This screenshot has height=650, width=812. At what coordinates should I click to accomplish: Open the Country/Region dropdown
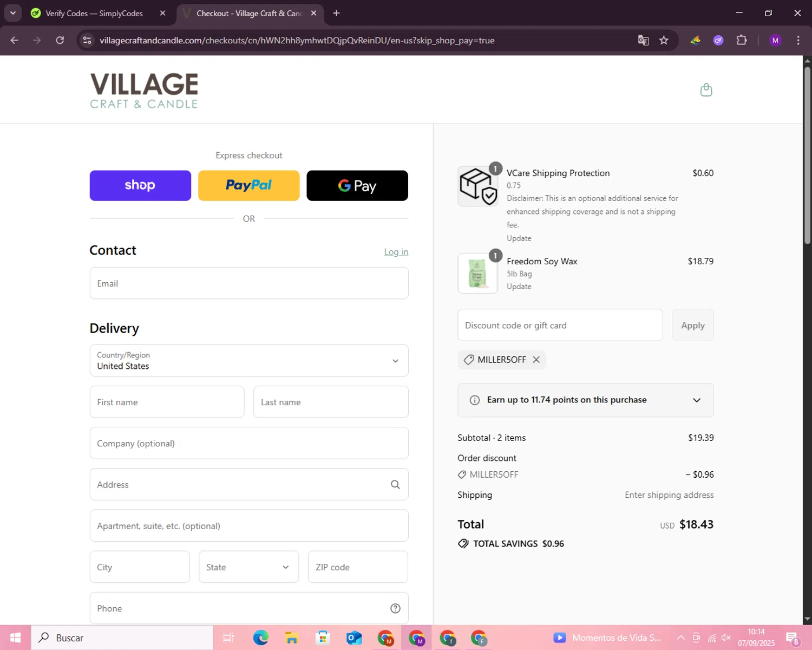[249, 361]
